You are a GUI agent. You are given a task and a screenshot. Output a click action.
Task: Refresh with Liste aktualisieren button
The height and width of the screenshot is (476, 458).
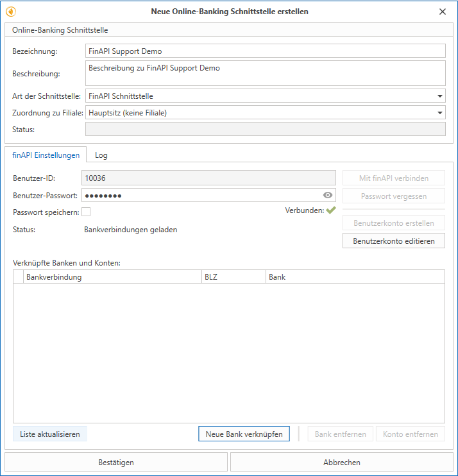(50, 434)
